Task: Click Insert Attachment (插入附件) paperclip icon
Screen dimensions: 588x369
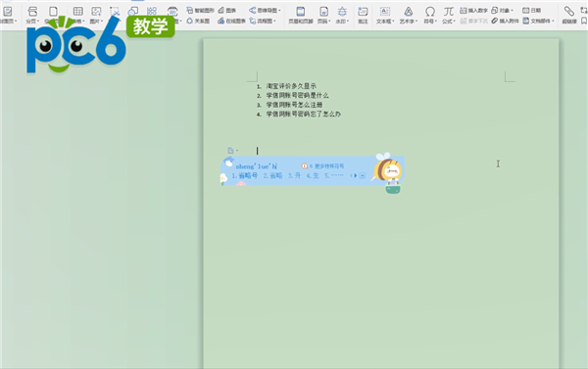Action: pyautogui.click(x=505, y=21)
